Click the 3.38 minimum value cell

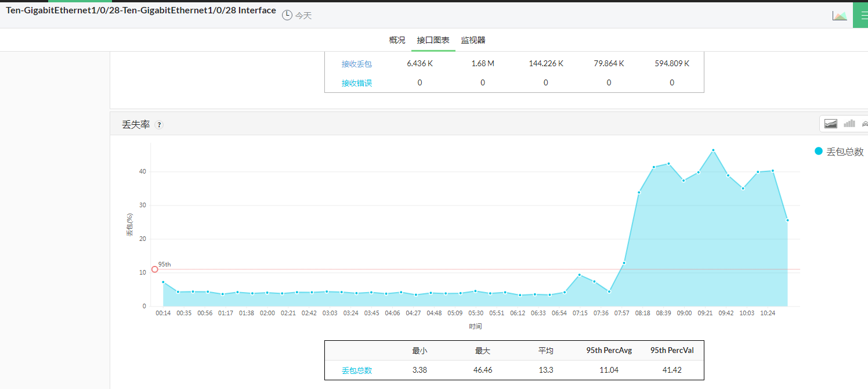click(x=419, y=370)
